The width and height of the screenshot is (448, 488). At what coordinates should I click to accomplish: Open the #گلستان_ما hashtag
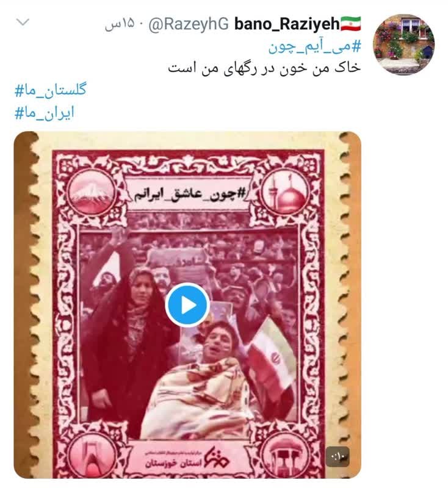51,90
